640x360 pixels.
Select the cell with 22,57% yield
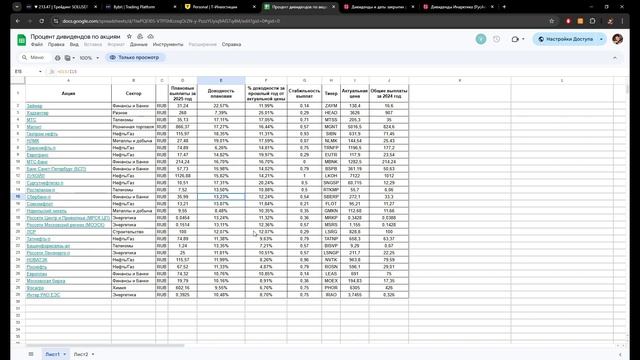tap(221, 106)
